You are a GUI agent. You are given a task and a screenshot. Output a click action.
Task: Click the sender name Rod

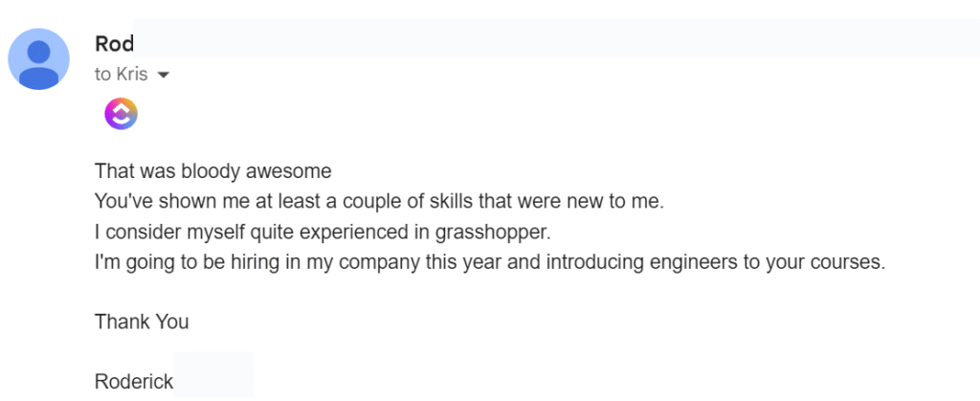tap(114, 43)
